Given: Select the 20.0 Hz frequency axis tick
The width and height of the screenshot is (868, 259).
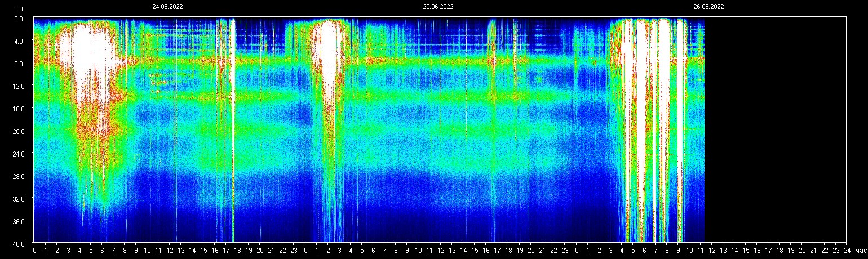Looking at the screenshot, I should [x=19, y=131].
